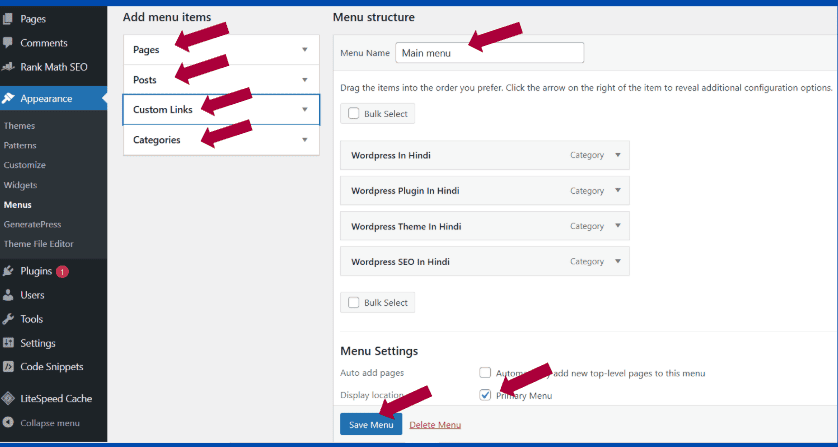Open Customize under Appearance
Image resolution: width=838 pixels, height=447 pixels.
(25, 165)
